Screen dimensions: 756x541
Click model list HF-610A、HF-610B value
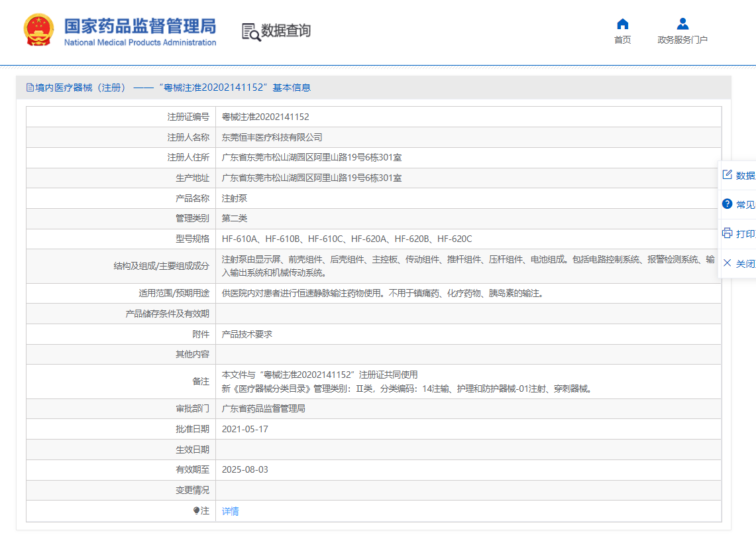(x=347, y=239)
